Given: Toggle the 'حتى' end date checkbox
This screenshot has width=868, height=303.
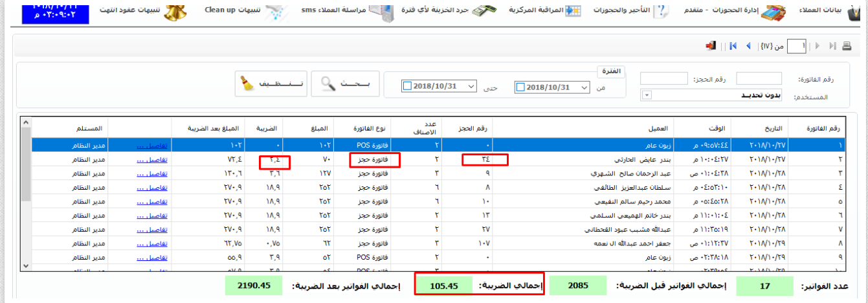Looking at the screenshot, I should (407, 87).
